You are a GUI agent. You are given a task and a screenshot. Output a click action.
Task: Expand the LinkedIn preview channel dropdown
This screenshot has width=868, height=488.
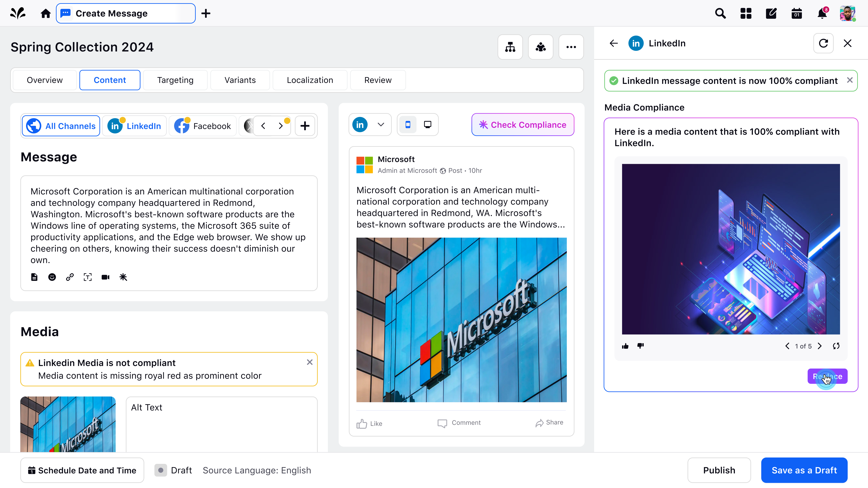point(381,125)
